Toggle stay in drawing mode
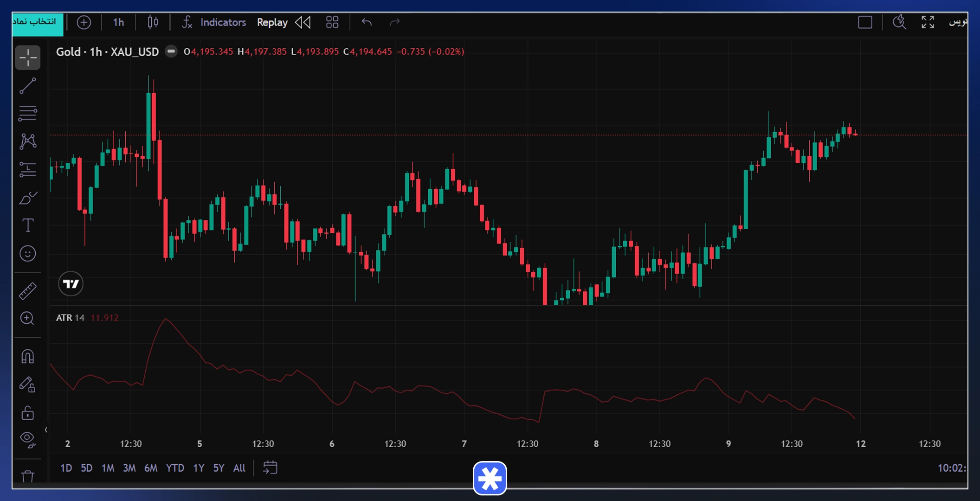The width and height of the screenshot is (980, 501). 28,385
